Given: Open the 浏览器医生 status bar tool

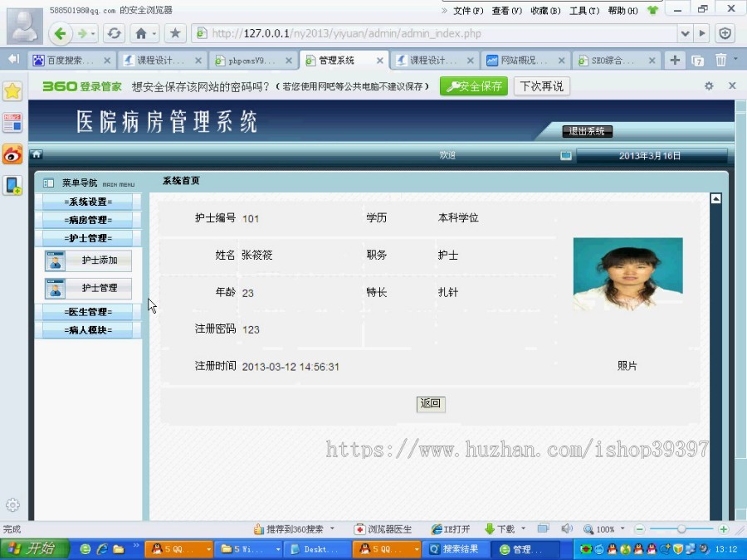Looking at the screenshot, I should [383, 529].
